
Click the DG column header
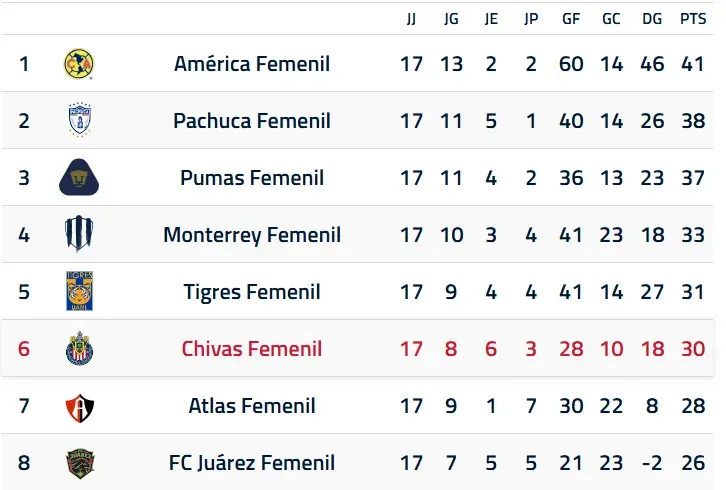click(652, 19)
